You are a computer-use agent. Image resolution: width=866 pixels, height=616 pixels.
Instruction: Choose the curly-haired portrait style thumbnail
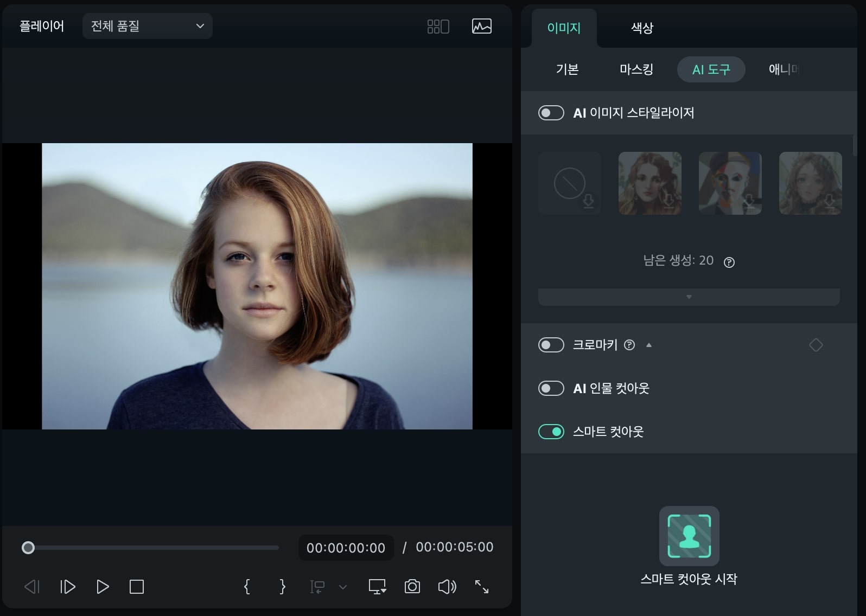650,183
